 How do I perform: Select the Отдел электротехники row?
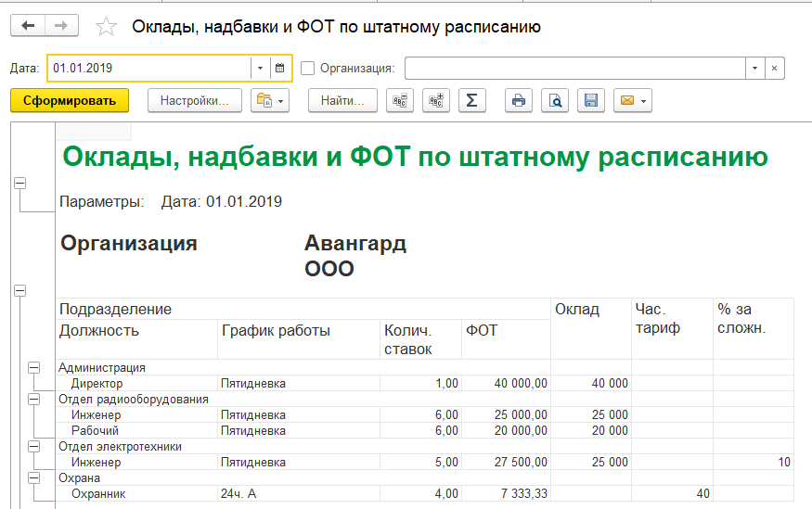pyautogui.click(x=303, y=446)
